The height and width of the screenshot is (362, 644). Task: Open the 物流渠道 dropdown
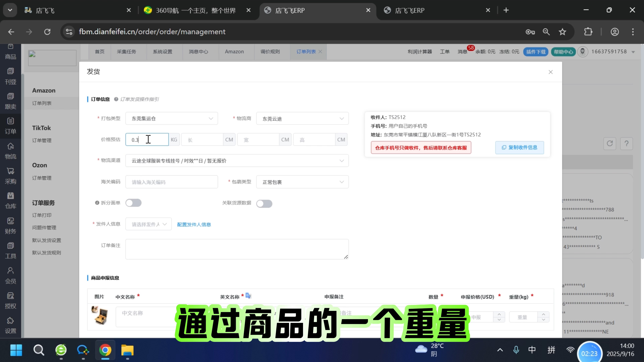pos(237,161)
